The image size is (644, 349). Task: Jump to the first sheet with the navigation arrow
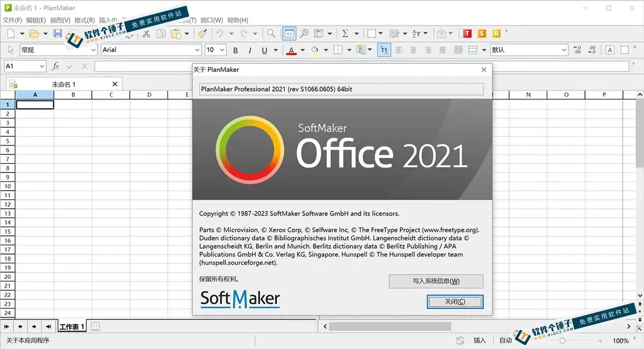click(x=7, y=326)
